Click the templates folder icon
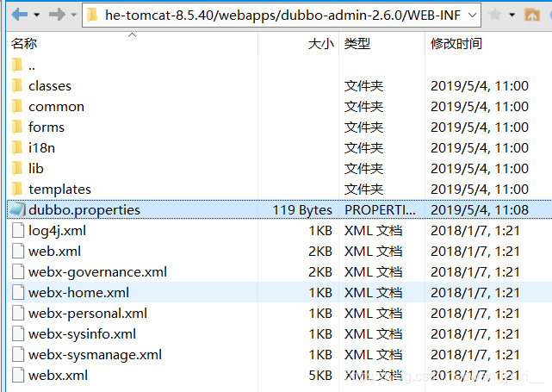Image resolution: width=552 pixels, height=392 pixels. [x=17, y=190]
